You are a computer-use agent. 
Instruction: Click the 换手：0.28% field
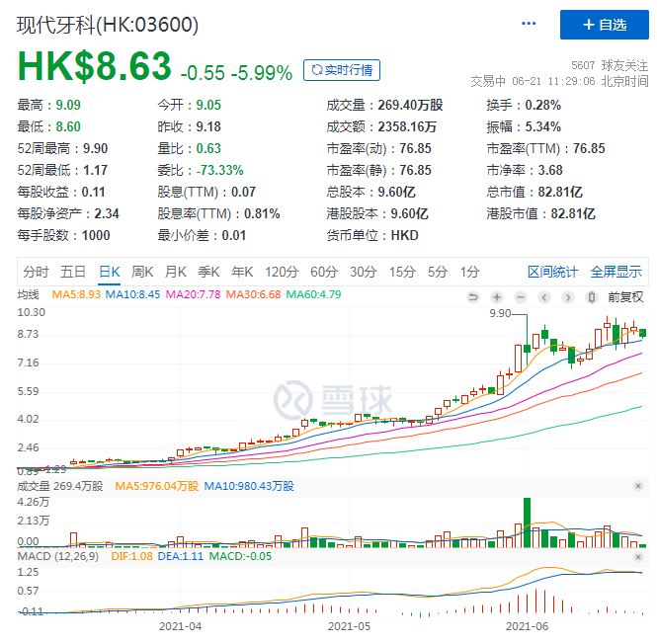[x=524, y=105]
